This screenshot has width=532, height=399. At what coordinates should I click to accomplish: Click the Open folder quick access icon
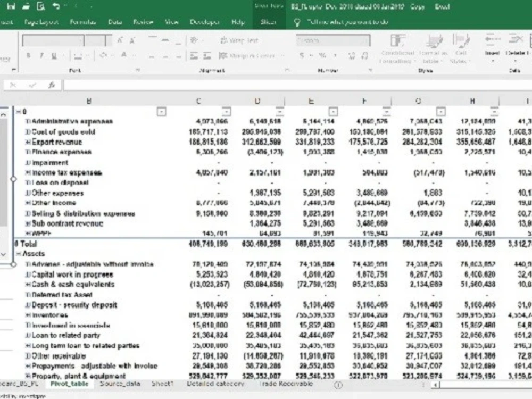click(x=26, y=6)
